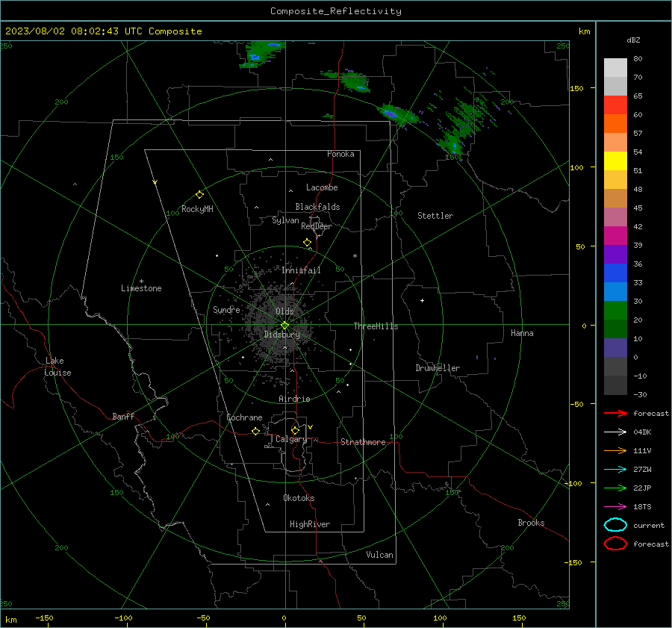This screenshot has width=672, height=628.
Task: Click the cyan current ellipse legend icon
Action: pos(615,525)
